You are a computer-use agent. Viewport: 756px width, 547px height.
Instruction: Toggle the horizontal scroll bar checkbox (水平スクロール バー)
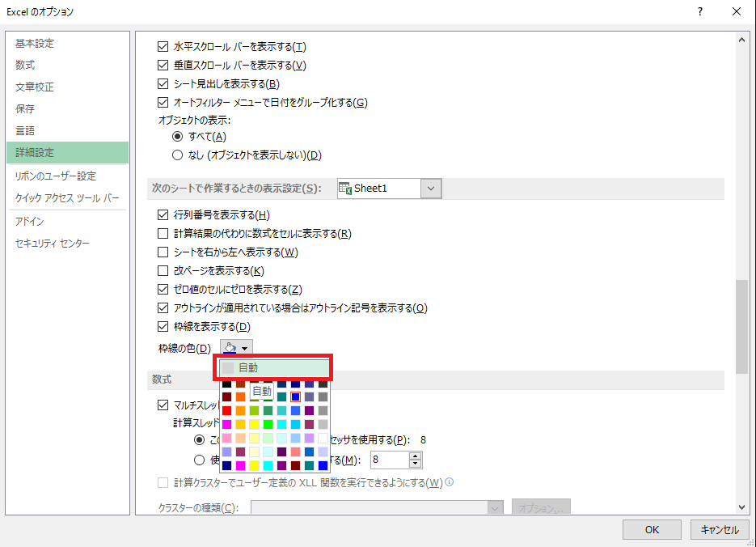(162, 47)
